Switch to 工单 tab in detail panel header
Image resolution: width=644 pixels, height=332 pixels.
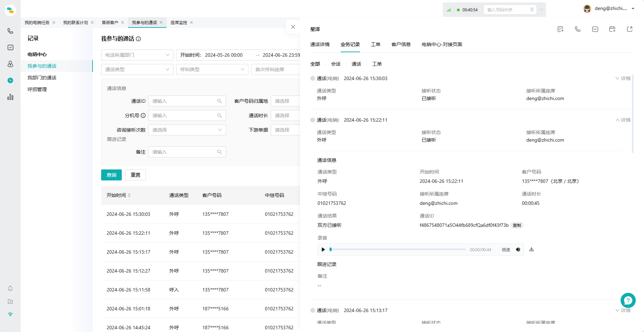tap(376, 44)
